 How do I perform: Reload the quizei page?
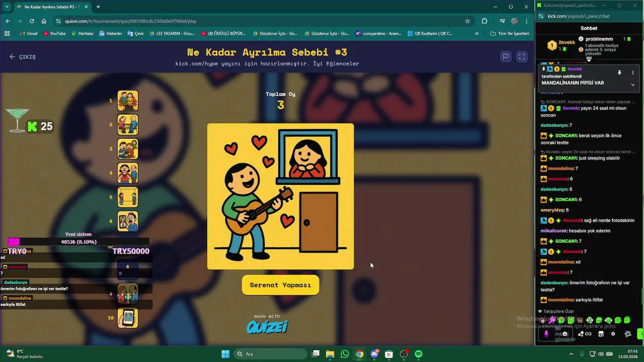[32, 21]
